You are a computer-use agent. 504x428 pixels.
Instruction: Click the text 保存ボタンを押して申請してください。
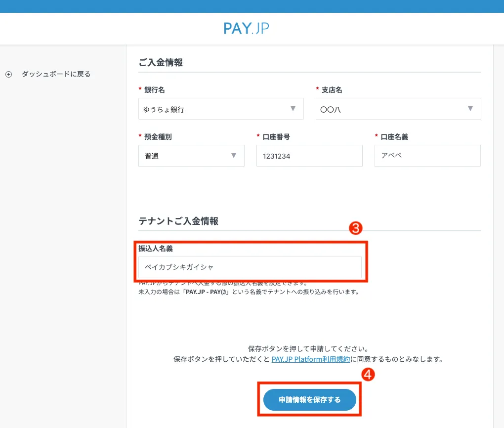[x=308, y=348]
